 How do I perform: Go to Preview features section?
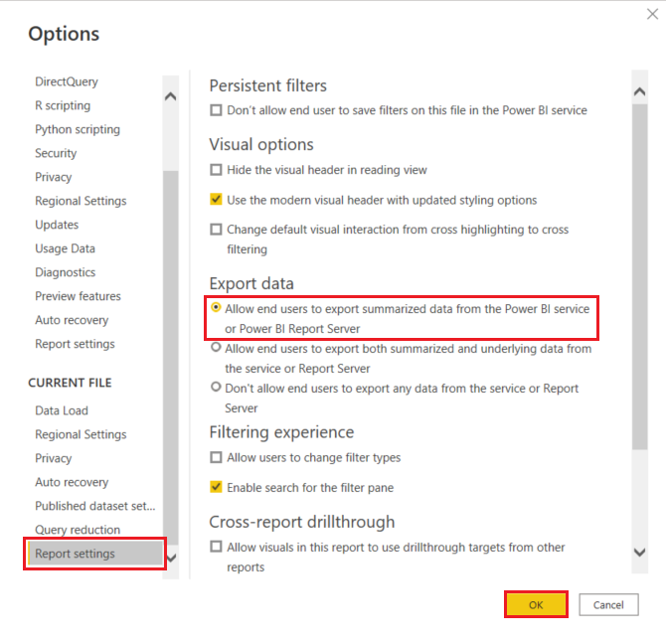78,296
